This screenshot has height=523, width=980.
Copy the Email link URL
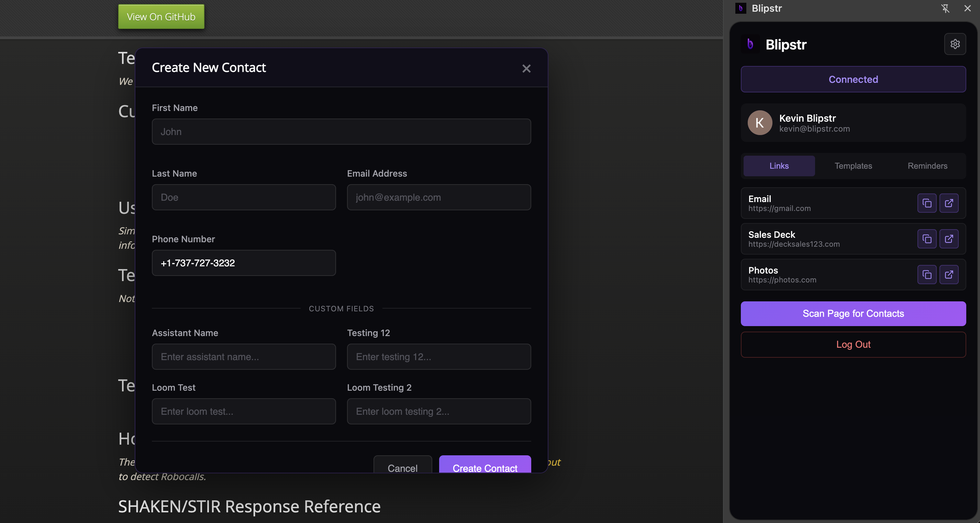926,203
